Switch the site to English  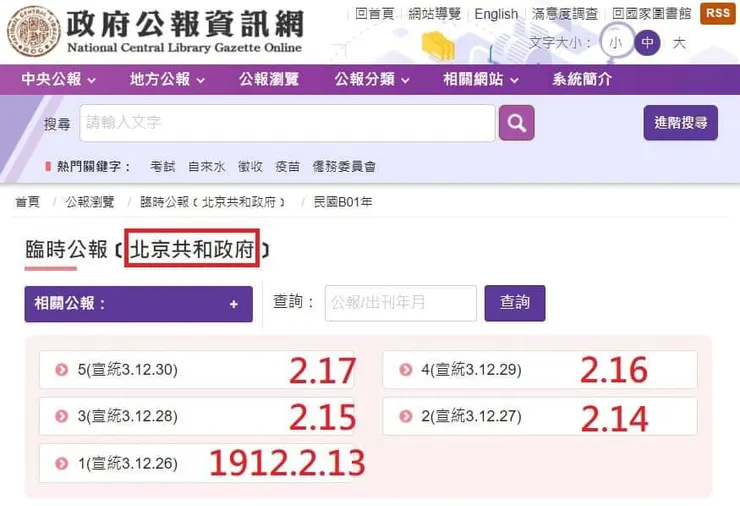(496, 14)
